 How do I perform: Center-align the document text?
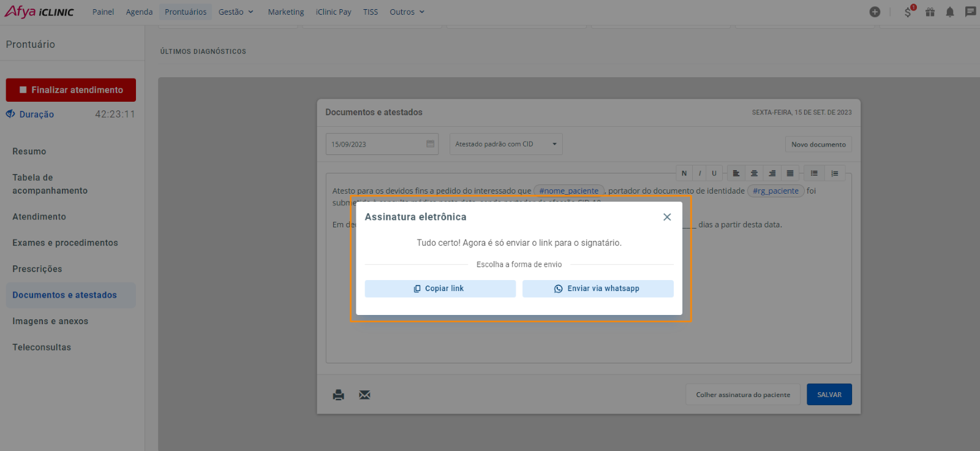tap(754, 173)
